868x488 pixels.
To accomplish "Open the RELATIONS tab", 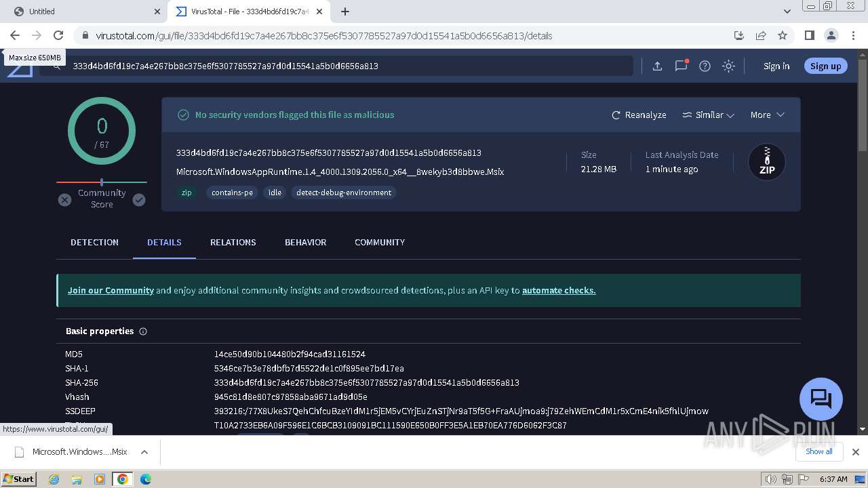I will pos(233,242).
